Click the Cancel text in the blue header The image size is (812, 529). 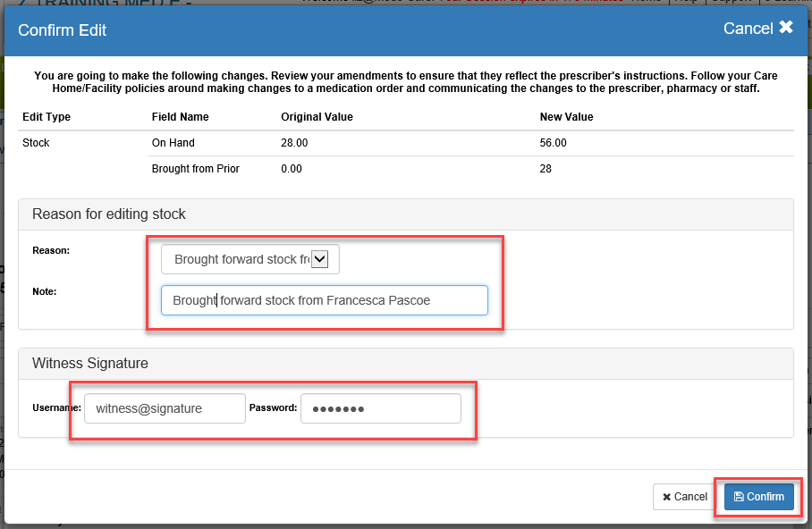748,29
